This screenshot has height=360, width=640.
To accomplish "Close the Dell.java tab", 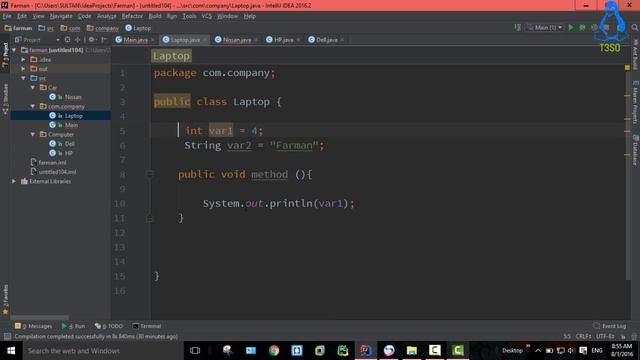I will tap(342, 40).
